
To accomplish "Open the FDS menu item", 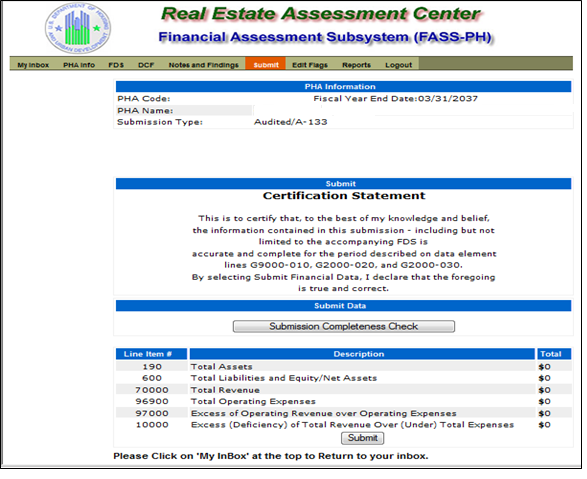I will coord(116,65).
